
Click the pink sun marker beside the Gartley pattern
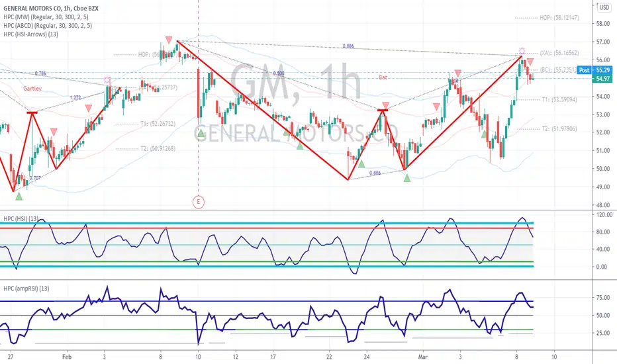click(x=107, y=80)
